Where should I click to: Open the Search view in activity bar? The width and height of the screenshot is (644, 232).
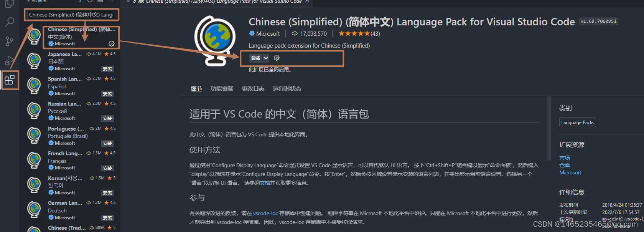(x=9, y=22)
